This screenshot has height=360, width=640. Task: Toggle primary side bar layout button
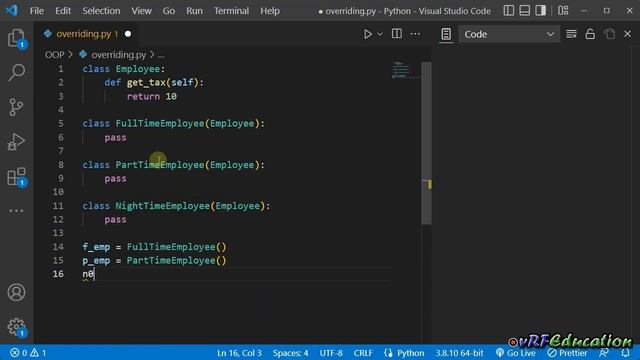coord(509,11)
